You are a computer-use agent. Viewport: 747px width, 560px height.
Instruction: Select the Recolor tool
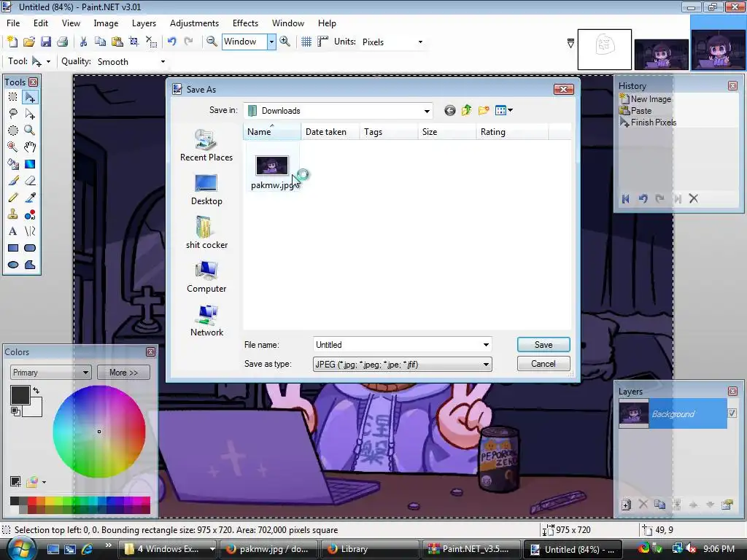click(x=30, y=215)
